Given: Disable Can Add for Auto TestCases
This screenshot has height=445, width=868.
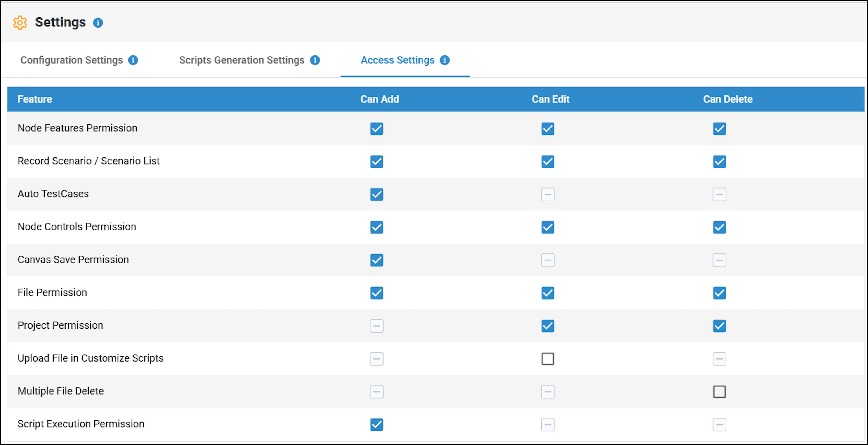Looking at the screenshot, I should click(377, 194).
